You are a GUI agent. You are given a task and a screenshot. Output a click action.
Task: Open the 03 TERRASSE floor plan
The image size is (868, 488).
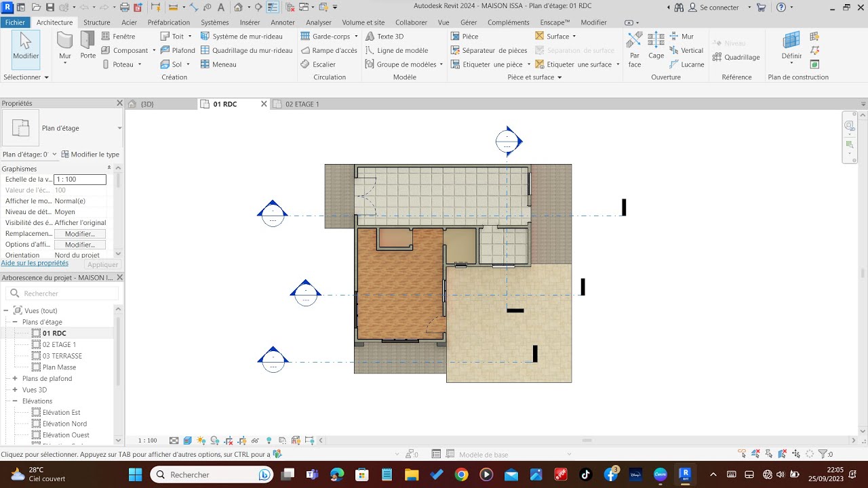[62, 356]
